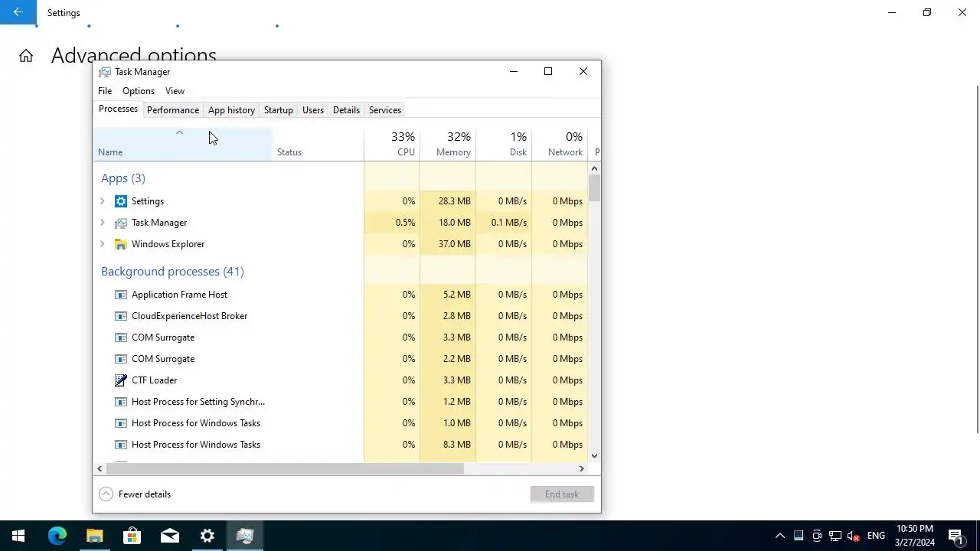980x551 pixels.
Task: Switch to the Performance tab
Action: pos(173,110)
